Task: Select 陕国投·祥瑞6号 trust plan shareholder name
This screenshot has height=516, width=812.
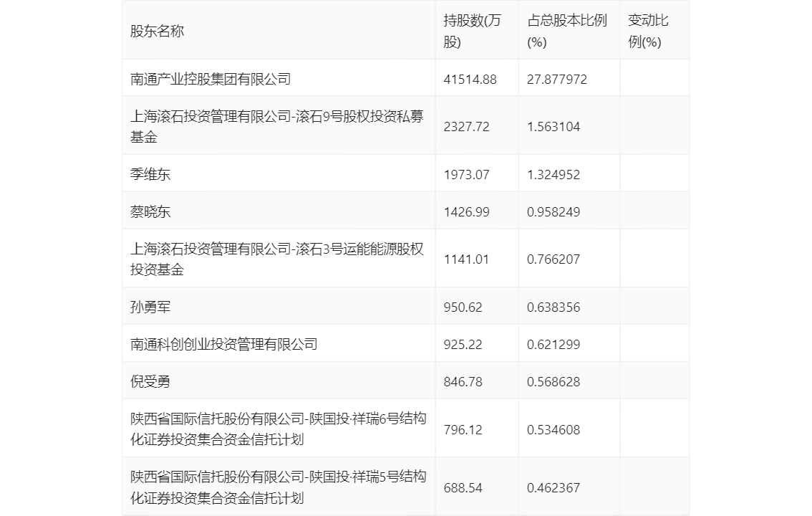Action: click(278, 429)
